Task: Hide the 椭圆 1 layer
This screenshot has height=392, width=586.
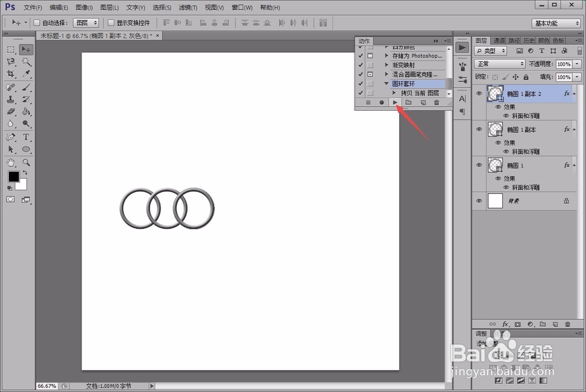Action: (x=479, y=165)
